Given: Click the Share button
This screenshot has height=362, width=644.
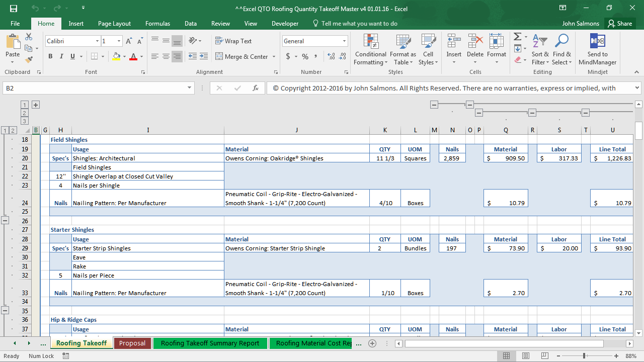Looking at the screenshot, I should point(619,23).
